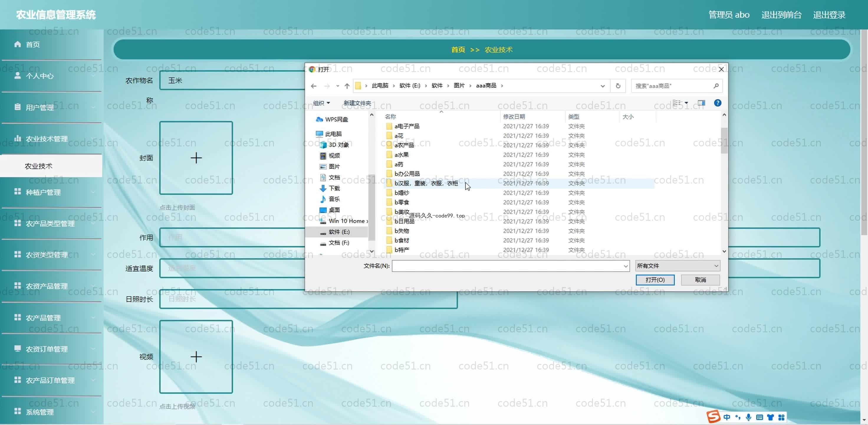Click the home icon beside 首页 in sidebar
Screen dimensions: 868x425
coord(17,44)
